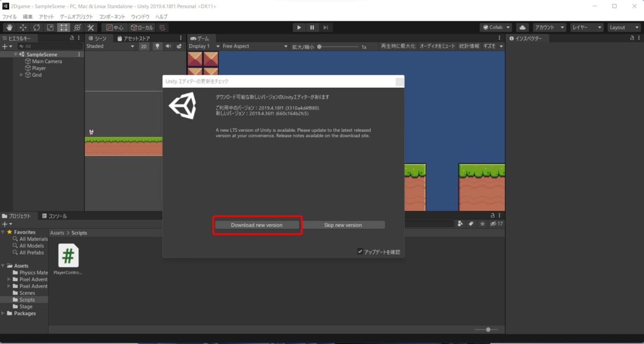Image resolution: width=644 pixels, height=344 pixels.
Task: Click Download new version button
Action: (x=257, y=225)
